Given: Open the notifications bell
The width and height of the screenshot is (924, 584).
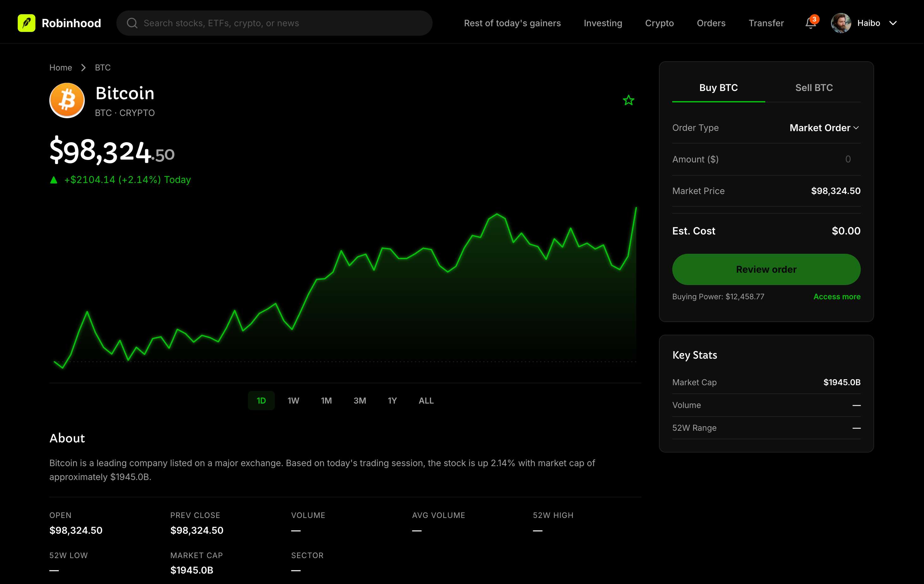Looking at the screenshot, I should point(810,23).
